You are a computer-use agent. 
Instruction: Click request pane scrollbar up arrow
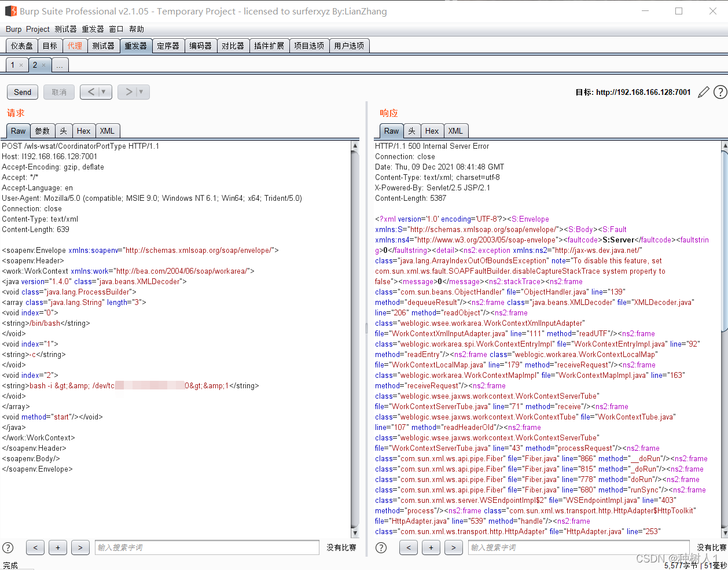(x=355, y=146)
